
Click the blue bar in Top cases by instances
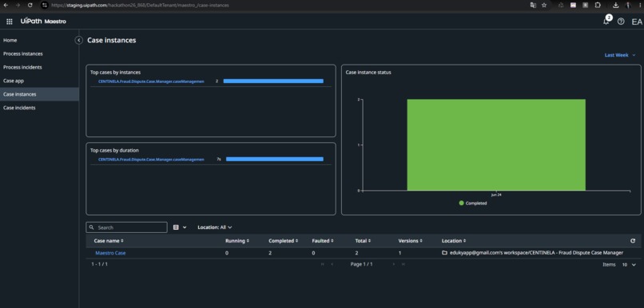tap(273, 81)
